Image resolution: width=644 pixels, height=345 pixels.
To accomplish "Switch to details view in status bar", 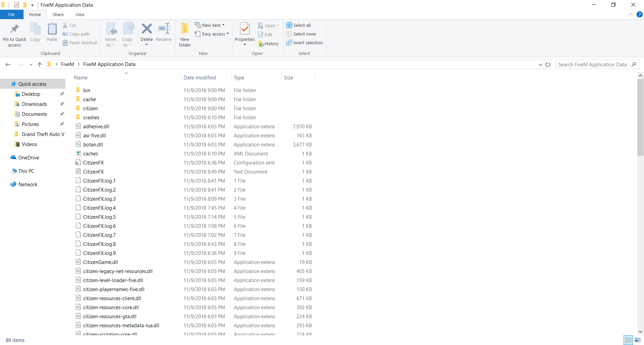I will 629,340.
